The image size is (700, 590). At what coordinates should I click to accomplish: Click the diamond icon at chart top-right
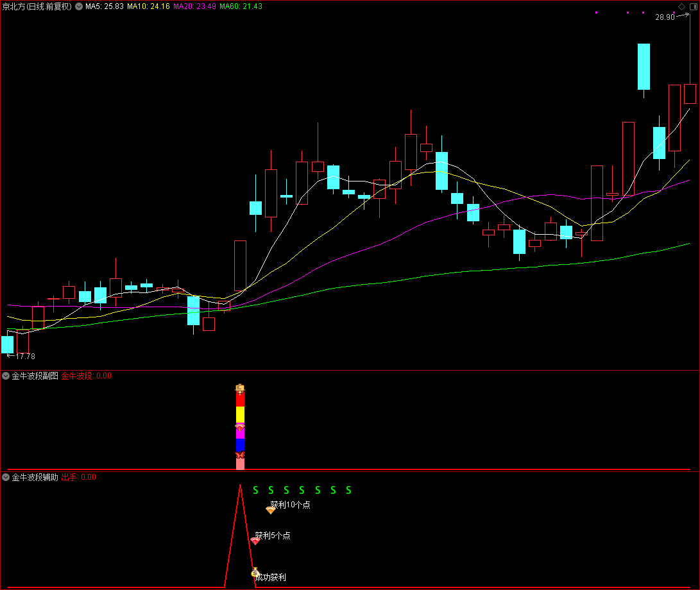[x=681, y=6]
